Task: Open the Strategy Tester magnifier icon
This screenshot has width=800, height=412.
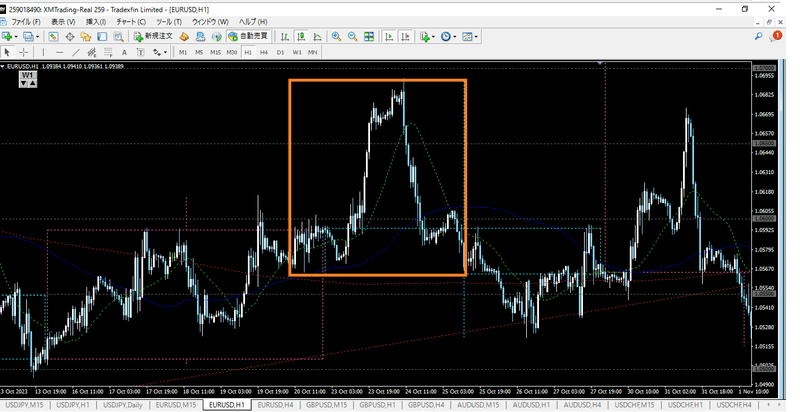Action: [x=118, y=36]
